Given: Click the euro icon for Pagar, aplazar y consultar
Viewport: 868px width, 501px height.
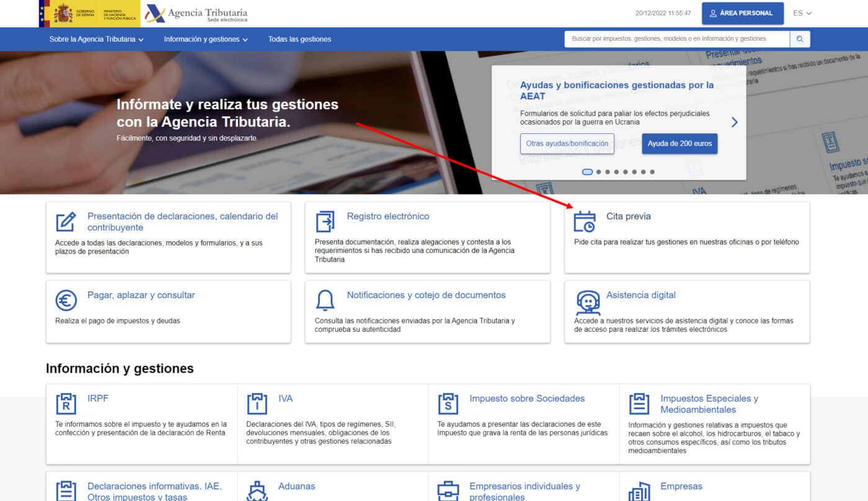Looking at the screenshot, I should pos(66,300).
